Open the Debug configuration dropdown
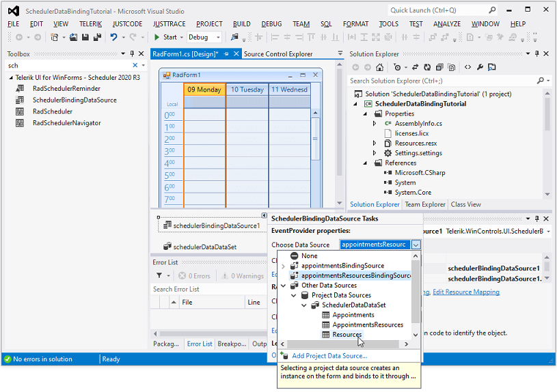 pos(219,38)
